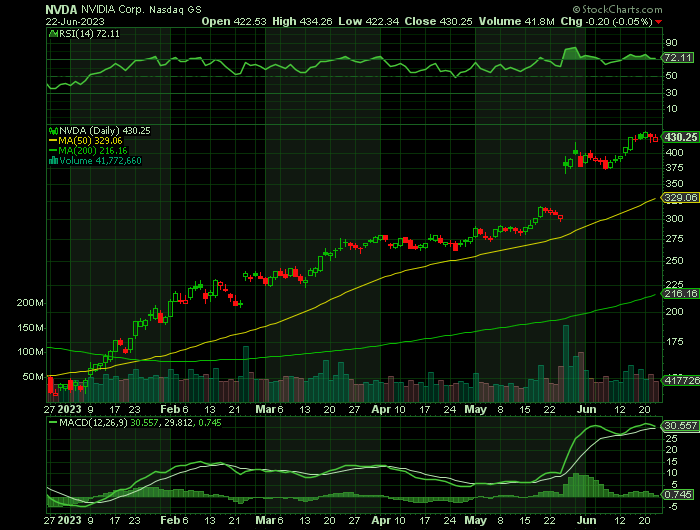This screenshot has height=530, width=700.
Task: Click the MACD(12,26,9) legend label
Action: [93, 423]
